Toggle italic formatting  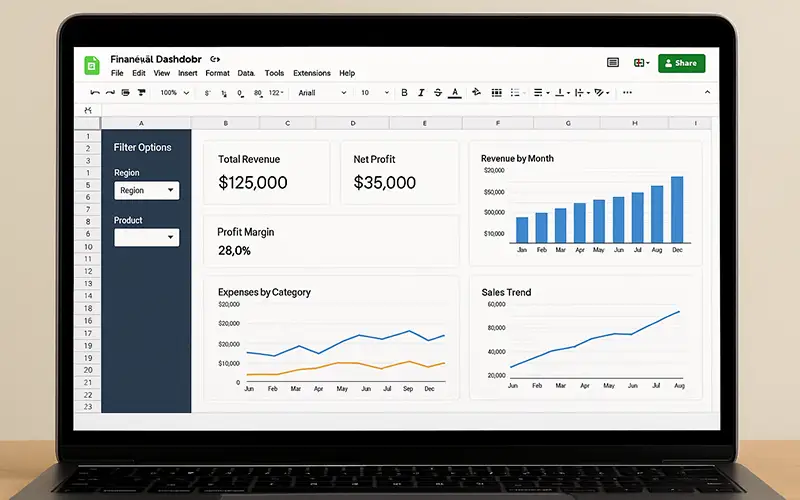coord(421,93)
